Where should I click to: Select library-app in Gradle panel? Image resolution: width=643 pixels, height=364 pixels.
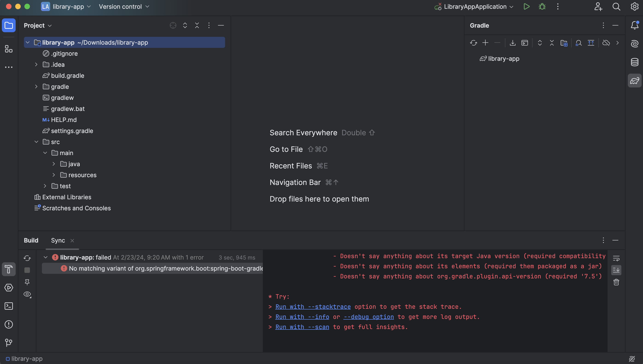point(499,58)
